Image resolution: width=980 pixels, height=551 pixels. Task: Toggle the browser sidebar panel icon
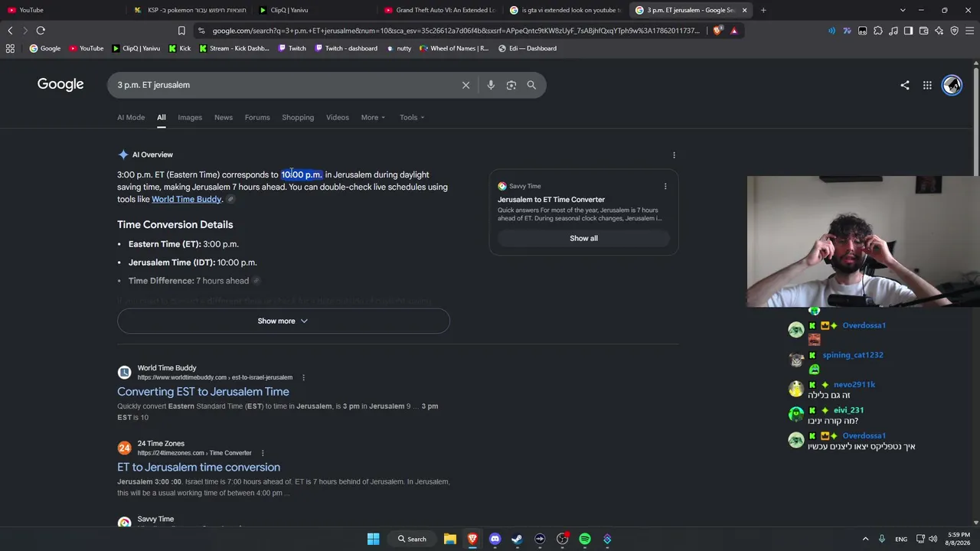pos(908,31)
